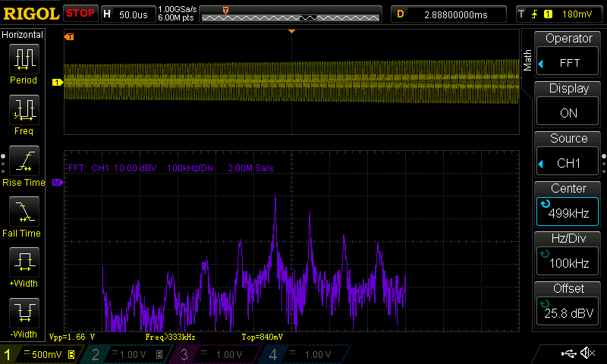Select the Rise Time measurement icon
This screenshot has width=607, height=364.
24,161
